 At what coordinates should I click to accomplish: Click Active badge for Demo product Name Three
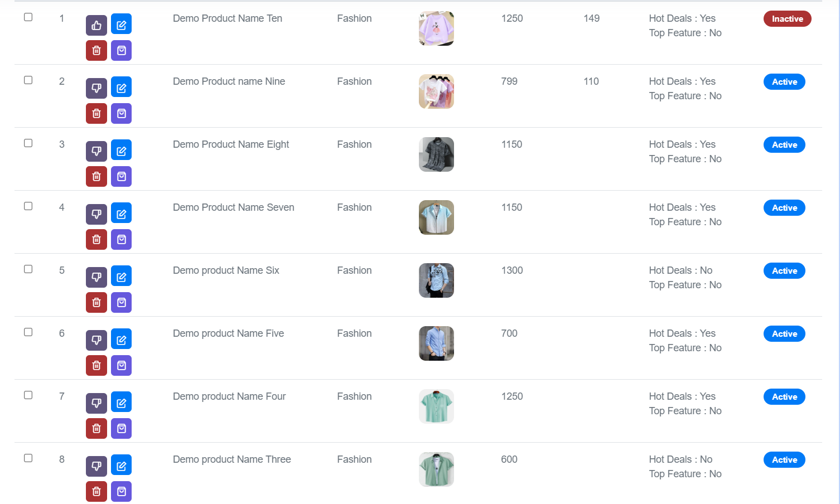click(x=784, y=460)
